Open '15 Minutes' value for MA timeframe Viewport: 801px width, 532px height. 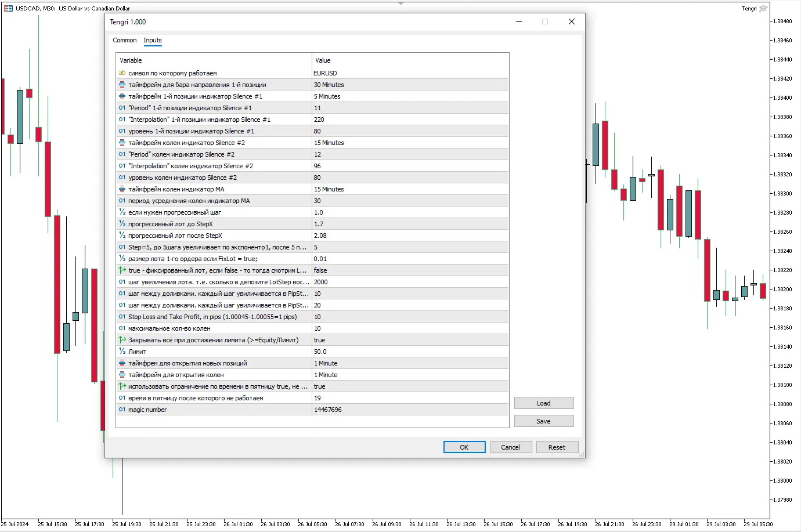[x=410, y=189]
